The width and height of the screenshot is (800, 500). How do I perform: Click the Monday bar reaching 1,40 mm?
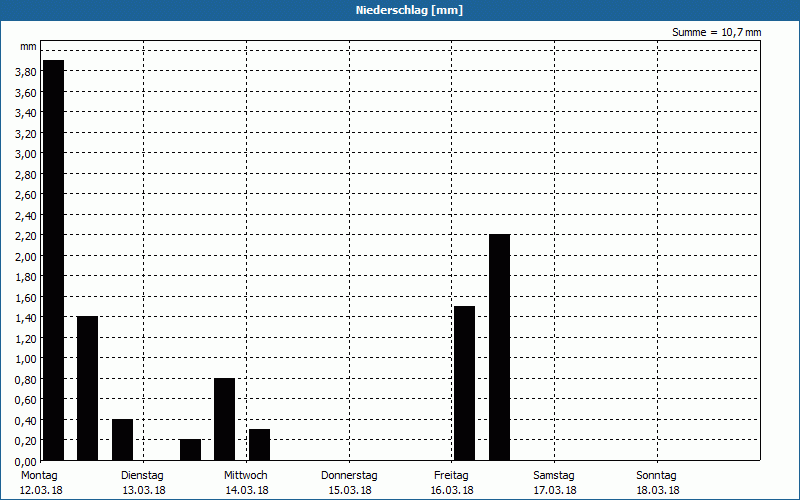(87, 388)
